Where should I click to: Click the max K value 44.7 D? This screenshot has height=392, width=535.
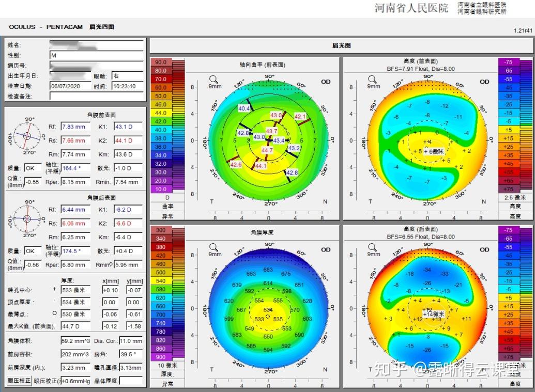76,326
